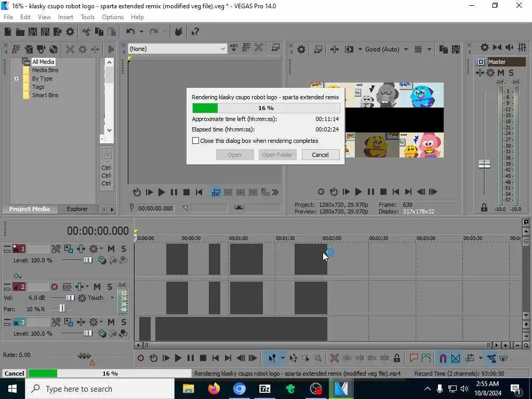Click the Open button in render dialog

pyautogui.click(x=235, y=155)
